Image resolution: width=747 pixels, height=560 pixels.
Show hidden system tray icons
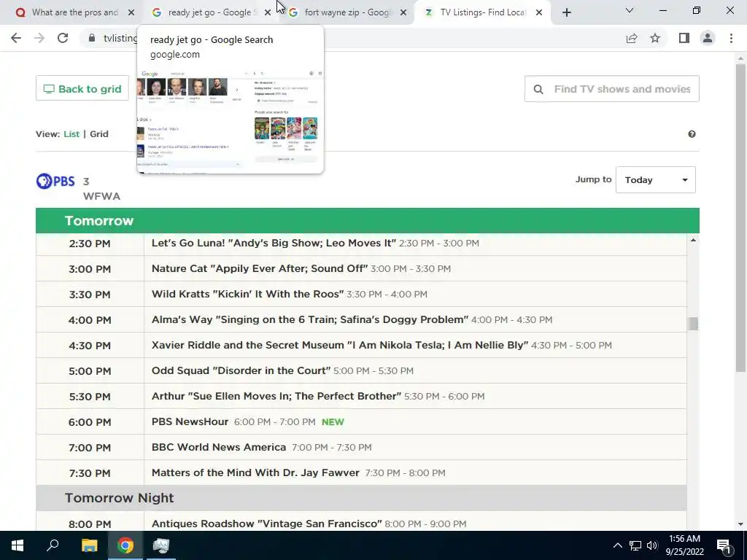(617, 545)
